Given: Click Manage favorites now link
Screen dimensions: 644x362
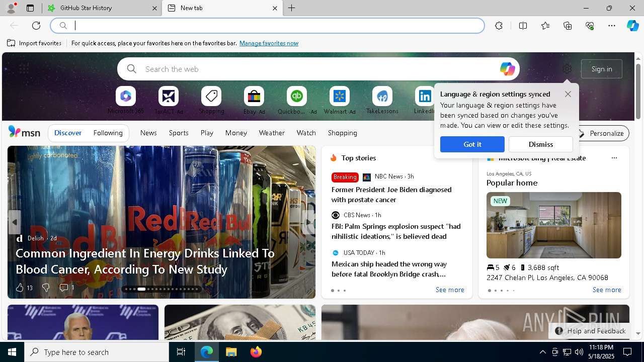Looking at the screenshot, I should [269, 43].
